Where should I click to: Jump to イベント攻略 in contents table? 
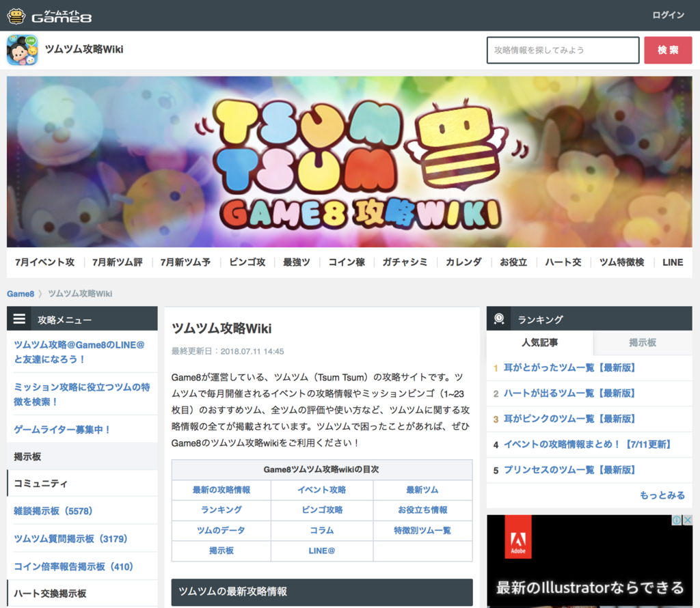(x=322, y=490)
